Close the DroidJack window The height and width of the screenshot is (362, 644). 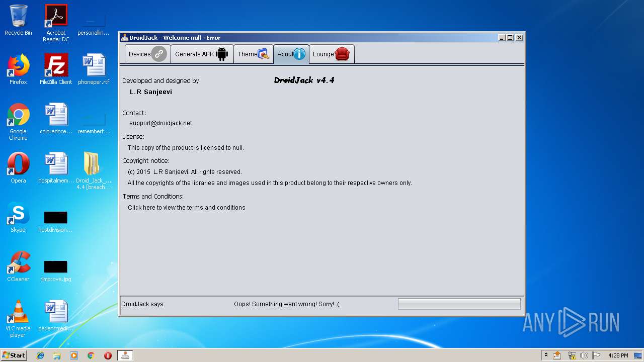coord(519,38)
